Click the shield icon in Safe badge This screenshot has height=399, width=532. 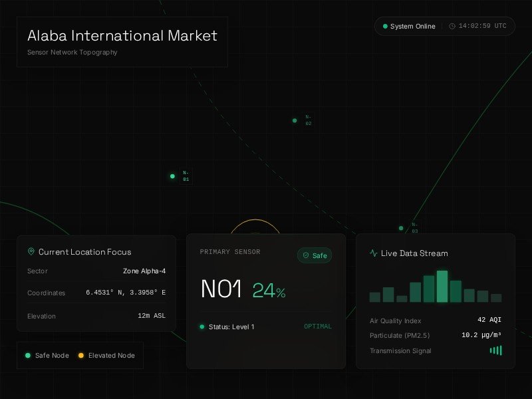click(306, 255)
